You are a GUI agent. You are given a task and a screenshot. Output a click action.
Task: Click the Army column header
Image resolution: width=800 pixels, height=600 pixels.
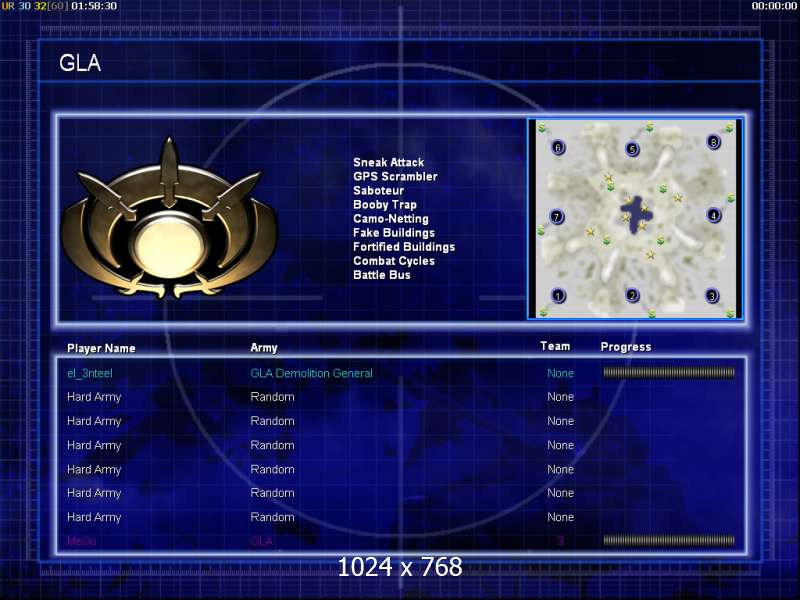tap(264, 348)
